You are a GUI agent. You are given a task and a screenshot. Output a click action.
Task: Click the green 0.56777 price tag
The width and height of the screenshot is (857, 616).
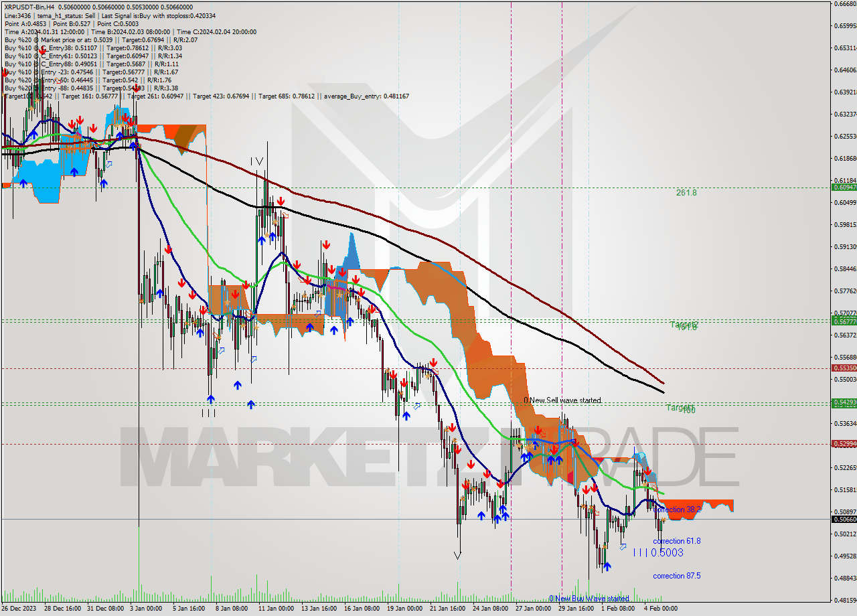[x=844, y=321]
